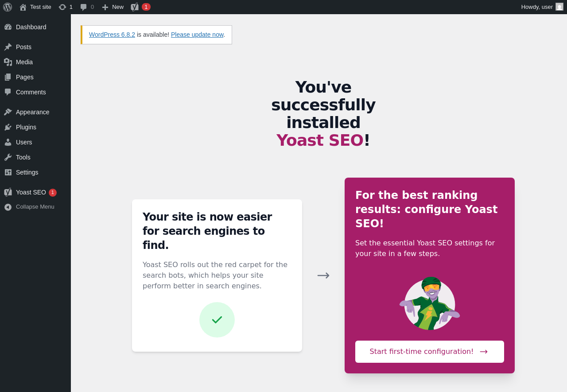Go to Pages in the sidebar

35,77
